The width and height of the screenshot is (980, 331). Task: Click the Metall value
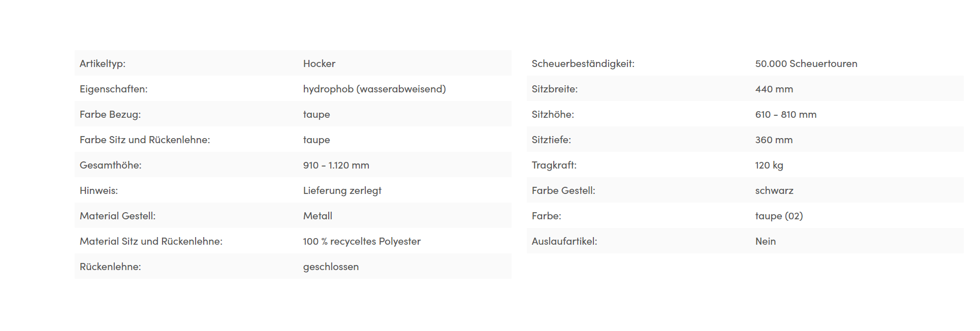point(318,216)
